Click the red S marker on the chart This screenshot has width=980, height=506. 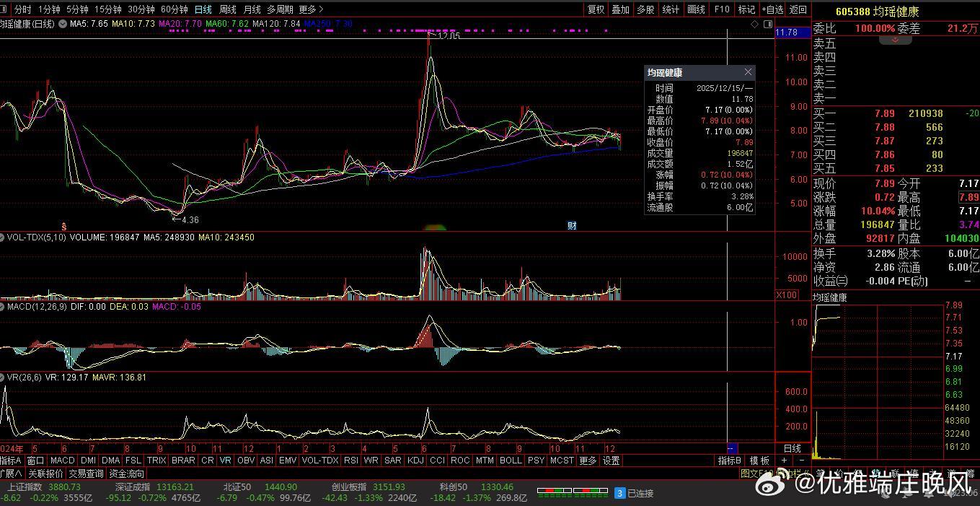coord(63,226)
